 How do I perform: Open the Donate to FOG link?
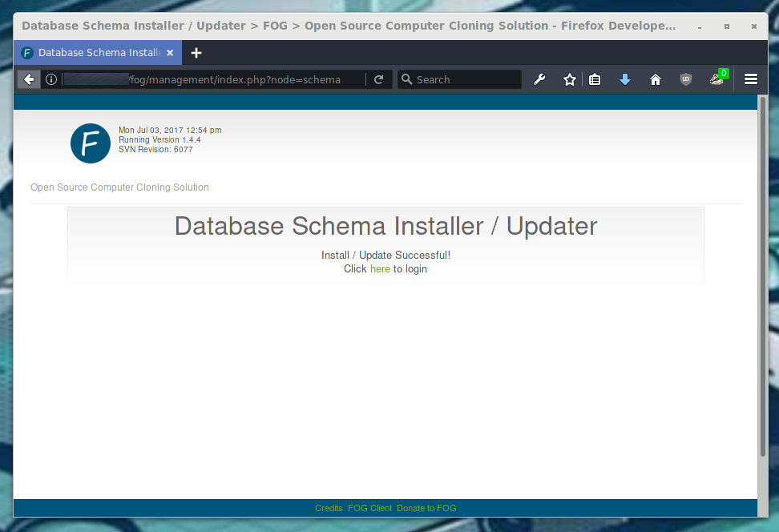426,508
